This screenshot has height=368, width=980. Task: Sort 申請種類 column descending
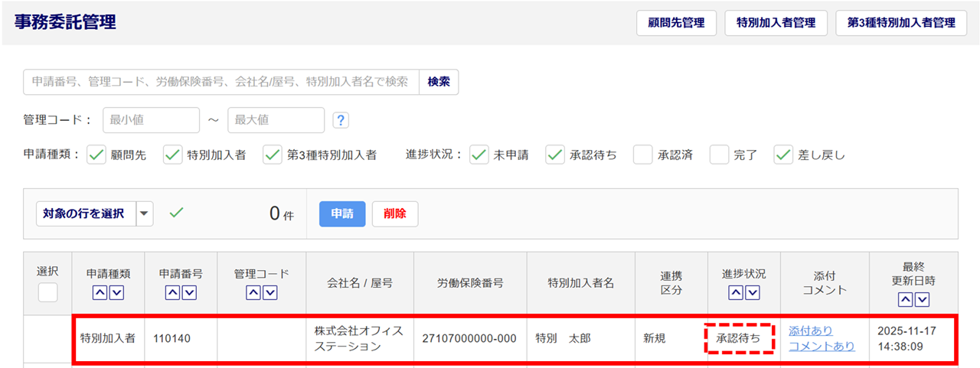pyautogui.click(x=116, y=292)
